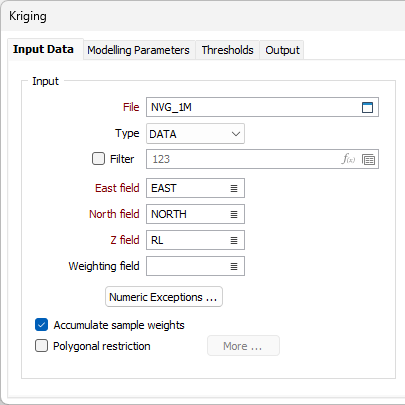405x405 pixels.
Task: Open the filter form list icon
Action: 368,159
